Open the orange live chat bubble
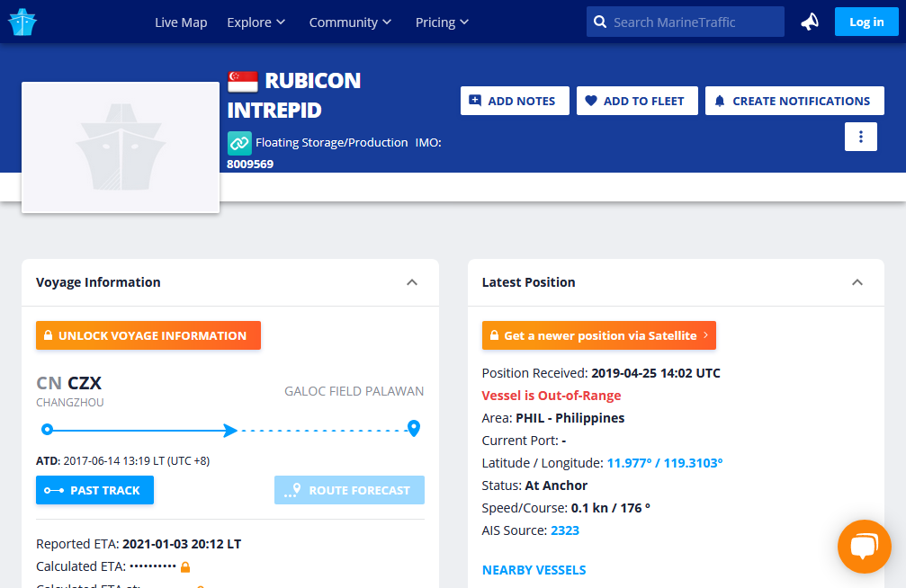Screen dimensions: 906x588 point(864,547)
